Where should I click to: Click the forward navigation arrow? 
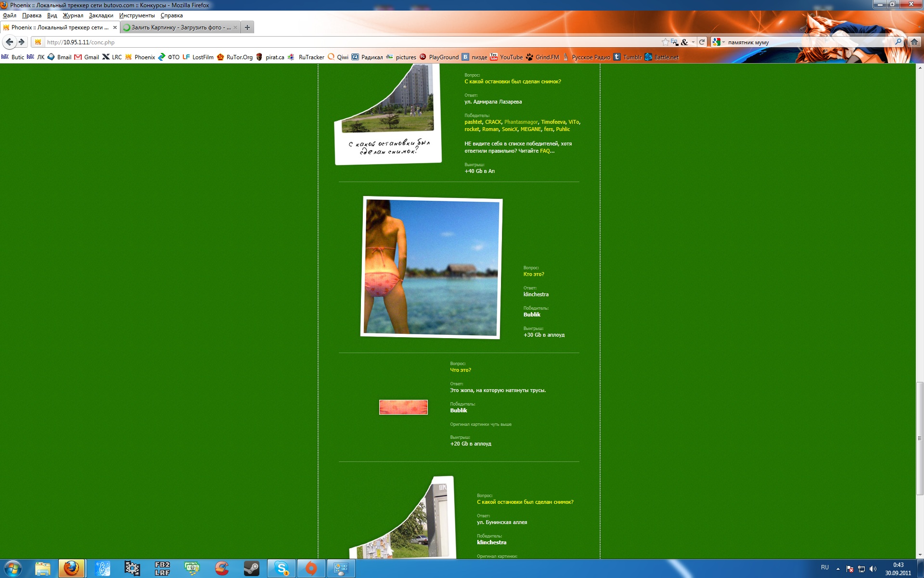click(x=22, y=42)
